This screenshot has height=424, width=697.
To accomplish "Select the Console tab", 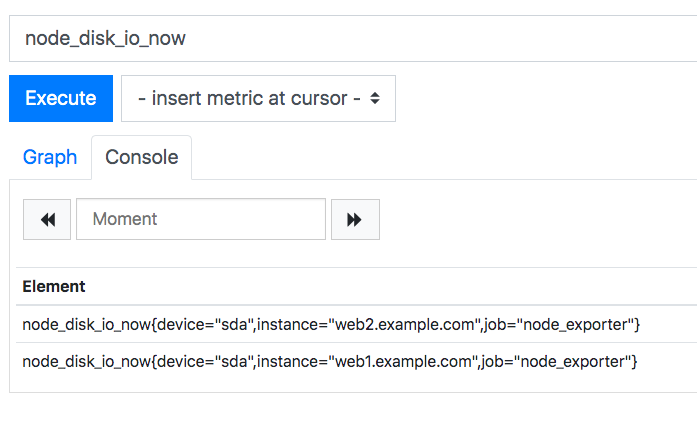I will (141, 157).
